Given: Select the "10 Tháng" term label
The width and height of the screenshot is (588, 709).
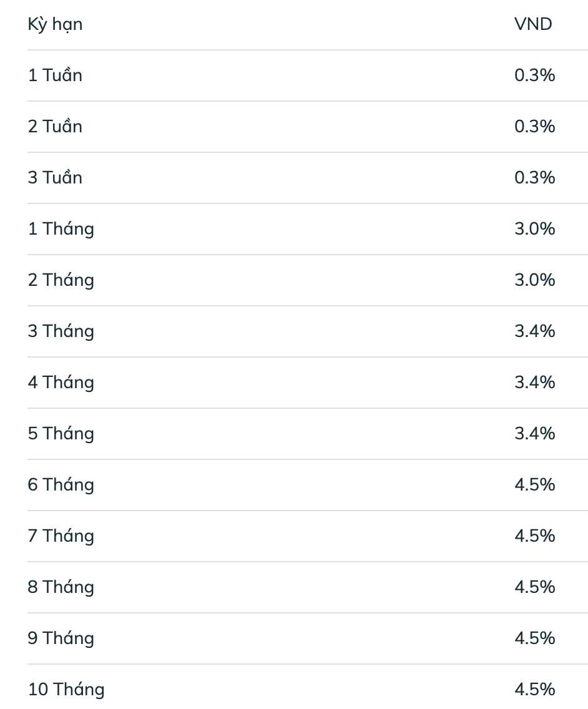Looking at the screenshot, I should (x=66, y=690).
